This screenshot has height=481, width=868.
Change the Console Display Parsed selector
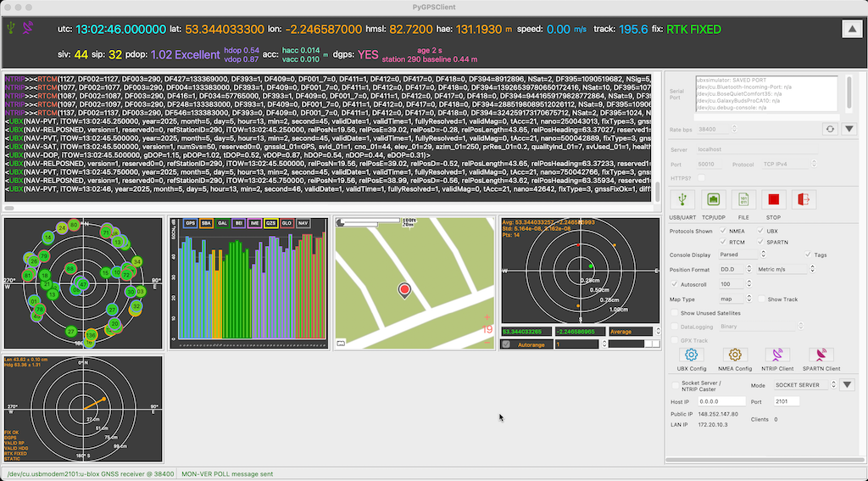click(741, 254)
